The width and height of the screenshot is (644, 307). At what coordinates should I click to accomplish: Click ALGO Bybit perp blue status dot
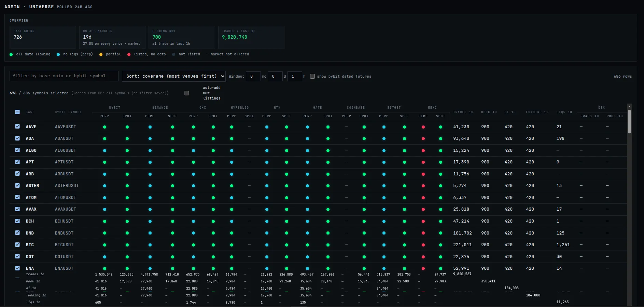click(x=104, y=150)
